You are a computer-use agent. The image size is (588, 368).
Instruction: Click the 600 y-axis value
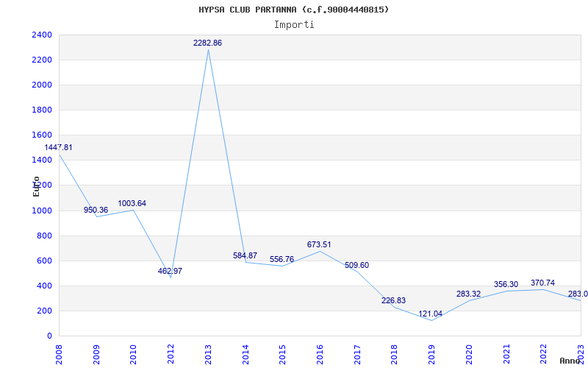pyautogui.click(x=45, y=261)
